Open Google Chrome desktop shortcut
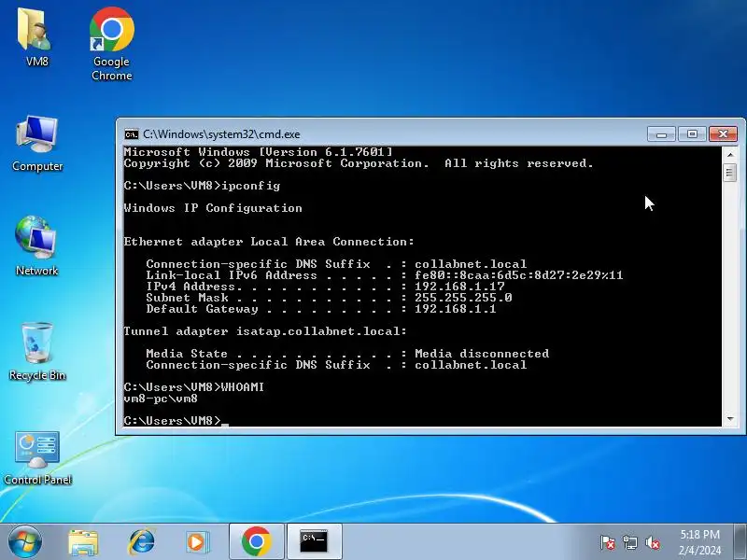Image resolution: width=747 pixels, height=560 pixels. [111, 43]
